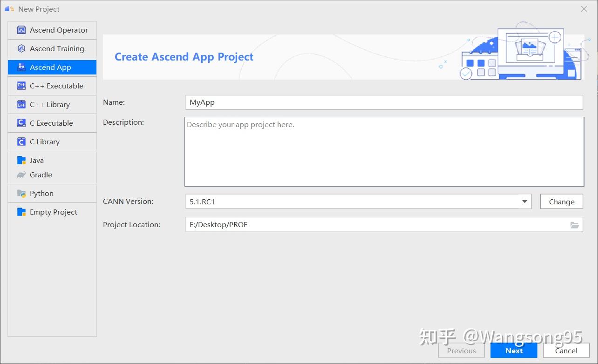The width and height of the screenshot is (598, 364).
Task: Click the Python project type icon
Action: [22, 193]
